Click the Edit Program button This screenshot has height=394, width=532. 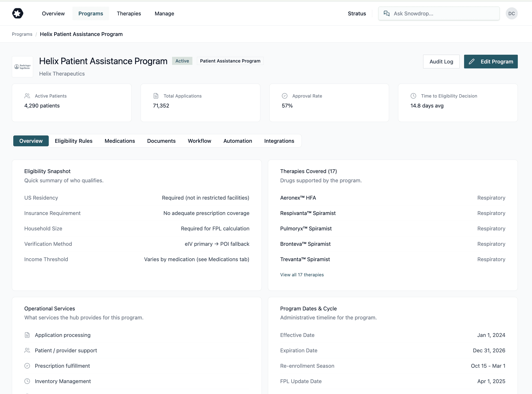tap(491, 61)
